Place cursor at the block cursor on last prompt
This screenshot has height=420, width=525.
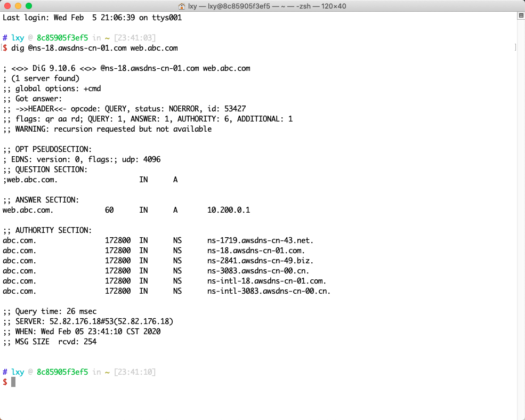(x=13, y=382)
